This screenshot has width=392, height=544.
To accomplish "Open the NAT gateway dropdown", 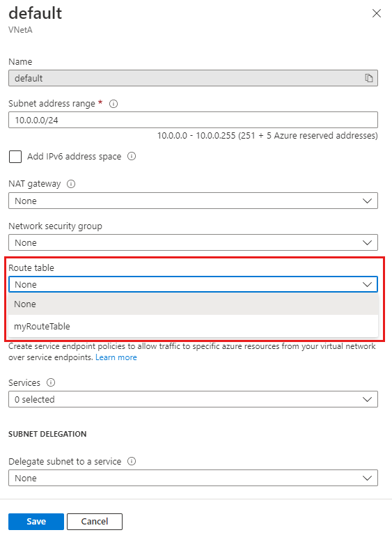I will pos(194,201).
